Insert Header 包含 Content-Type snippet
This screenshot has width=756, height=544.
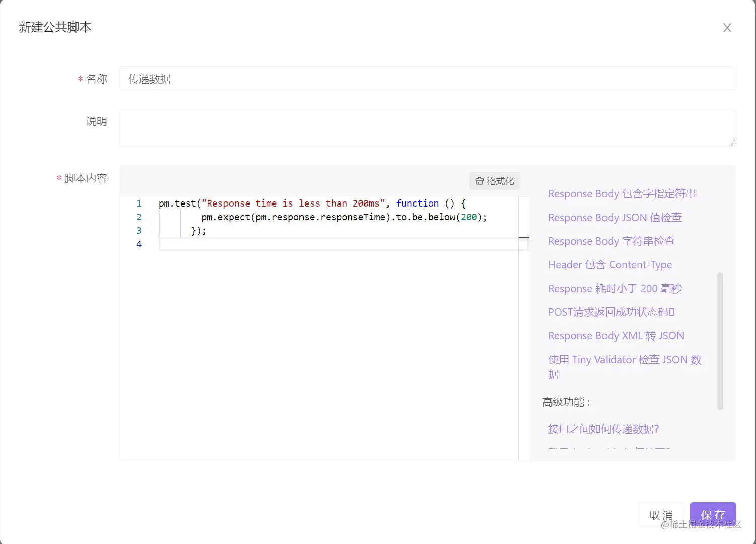pos(610,265)
